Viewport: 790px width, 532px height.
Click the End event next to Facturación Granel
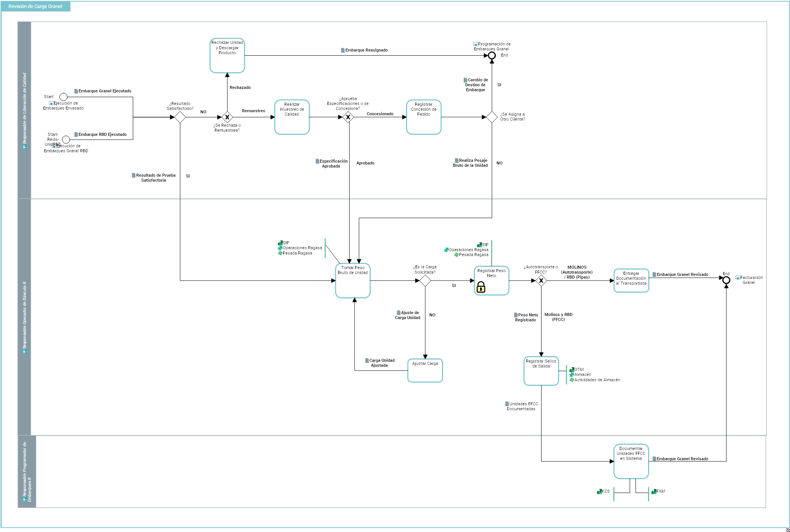pyautogui.click(x=726, y=280)
